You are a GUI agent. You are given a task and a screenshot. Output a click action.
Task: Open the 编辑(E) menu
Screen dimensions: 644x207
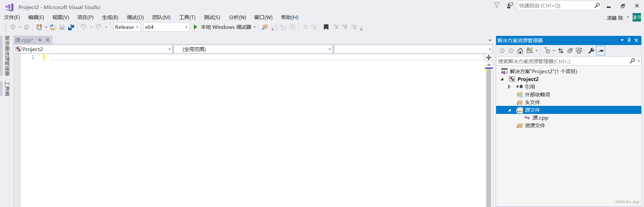[36, 17]
